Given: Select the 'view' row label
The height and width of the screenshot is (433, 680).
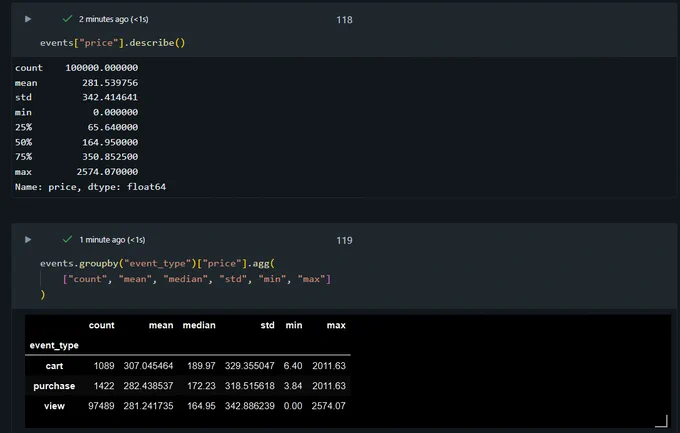Looking at the screenshot, I should (54, 406).
